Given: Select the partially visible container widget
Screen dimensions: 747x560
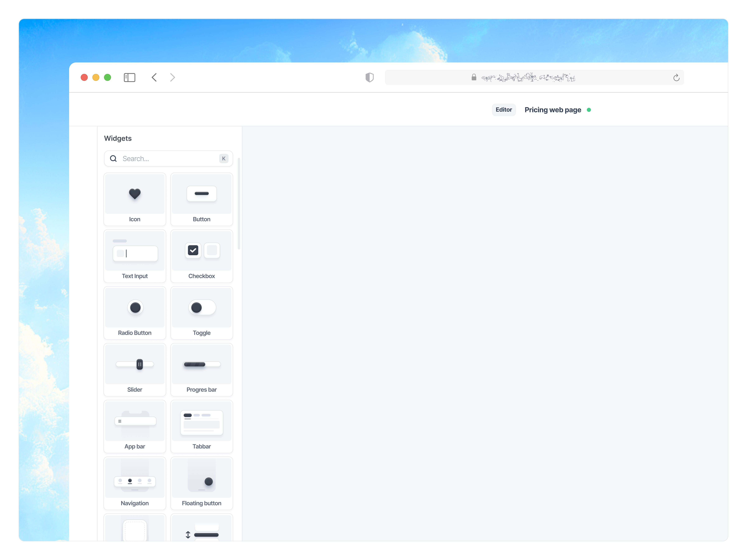Looking at the screenshot, I should pos(134,527).
